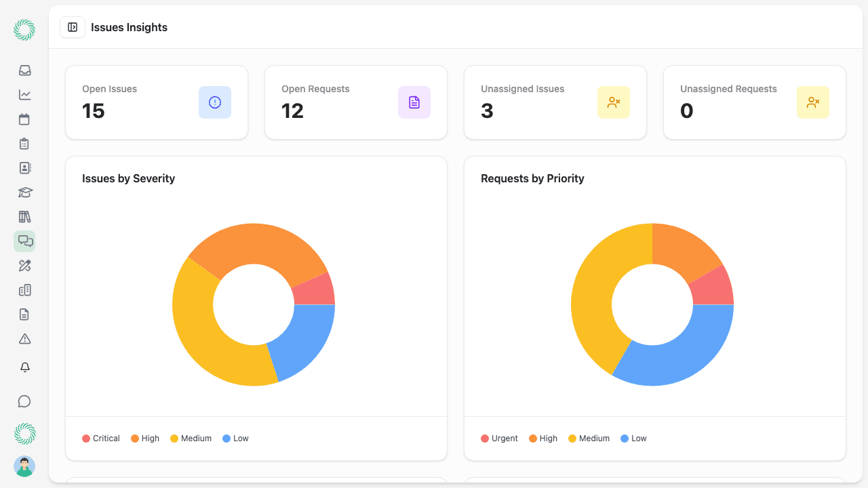Select the highlighted chat messages sidebar icon
This screenshot has width=868, height=488.
tap(24, 241)
